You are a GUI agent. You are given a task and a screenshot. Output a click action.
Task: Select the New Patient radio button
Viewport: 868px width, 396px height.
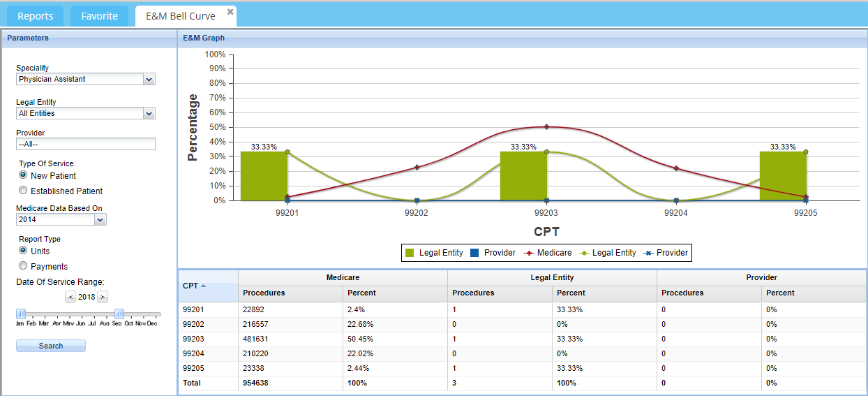[23, 175]
